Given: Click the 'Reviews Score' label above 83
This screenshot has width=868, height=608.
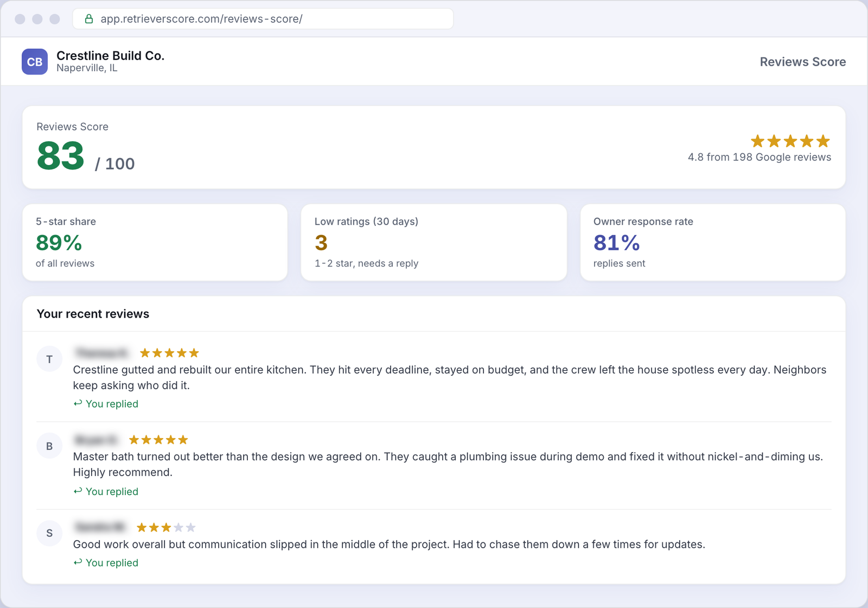Looking at the screenshot, I should (72, 127).
